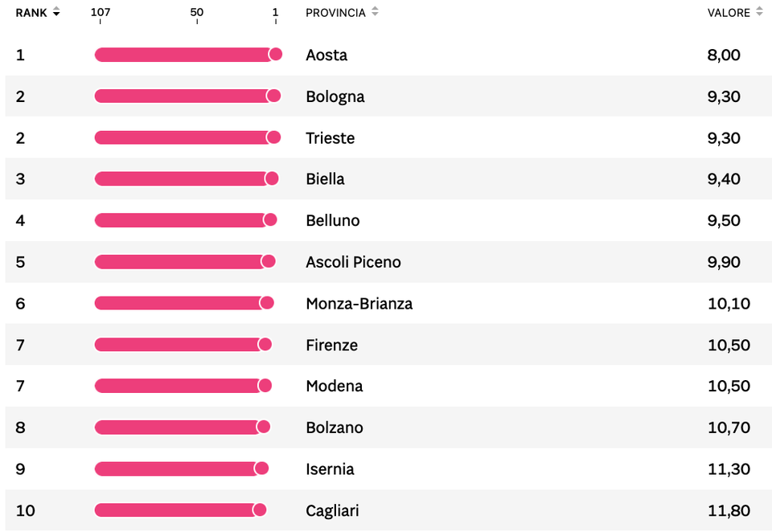
Task: Click the RANK column header label
Action: [x=31, y=13]
